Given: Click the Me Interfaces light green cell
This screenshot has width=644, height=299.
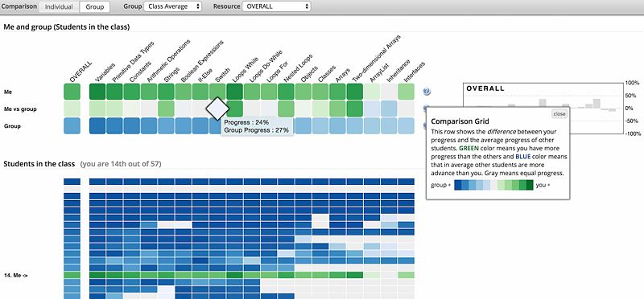Looking at the screenshot, I should click(x=406, y=92).
